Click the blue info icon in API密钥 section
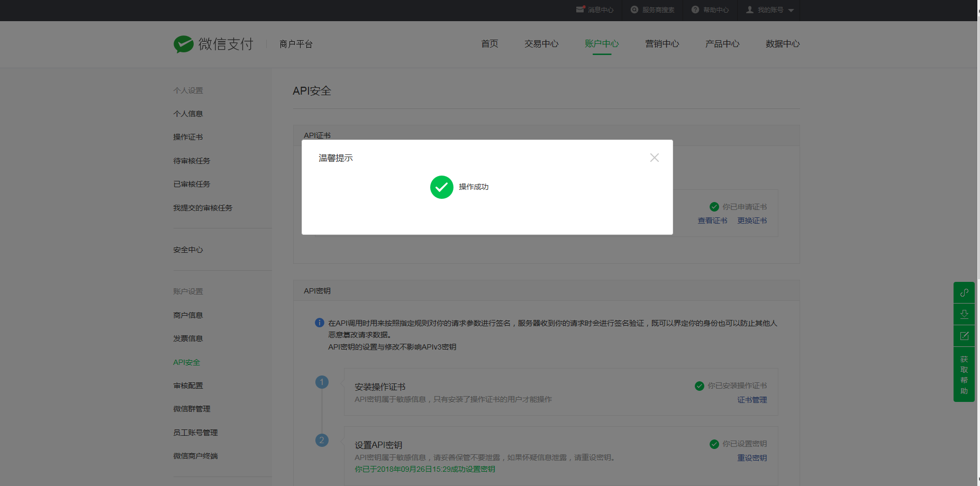This screenshot has height=486, width=980. [x=320, y=323]
